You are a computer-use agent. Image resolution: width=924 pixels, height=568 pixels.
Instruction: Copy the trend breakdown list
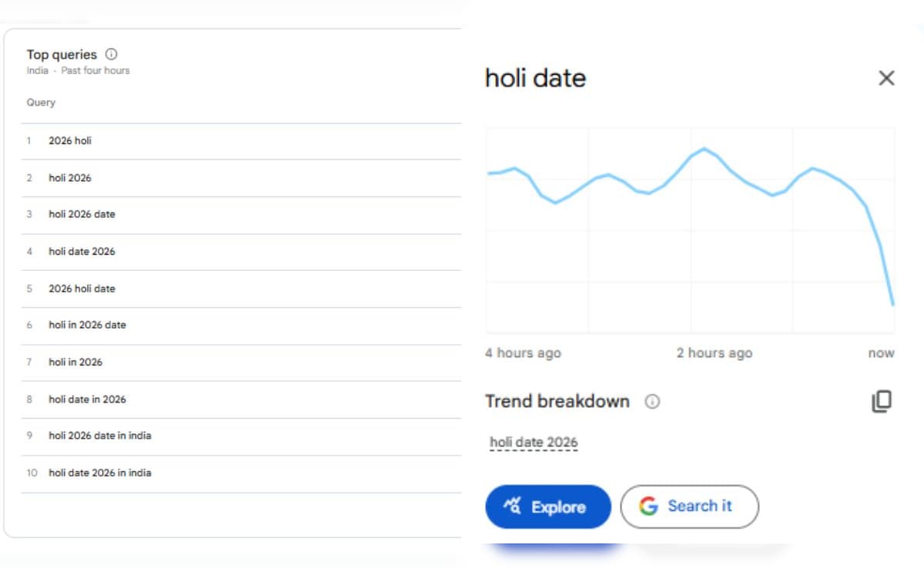pyautogui.click(x=882, y=402)
